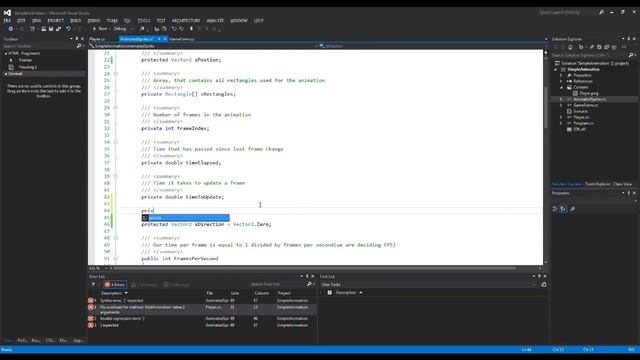This screenshot has width=640, height=360.
Task: Open the DEBUG menu
Action: tap(93, 20)
